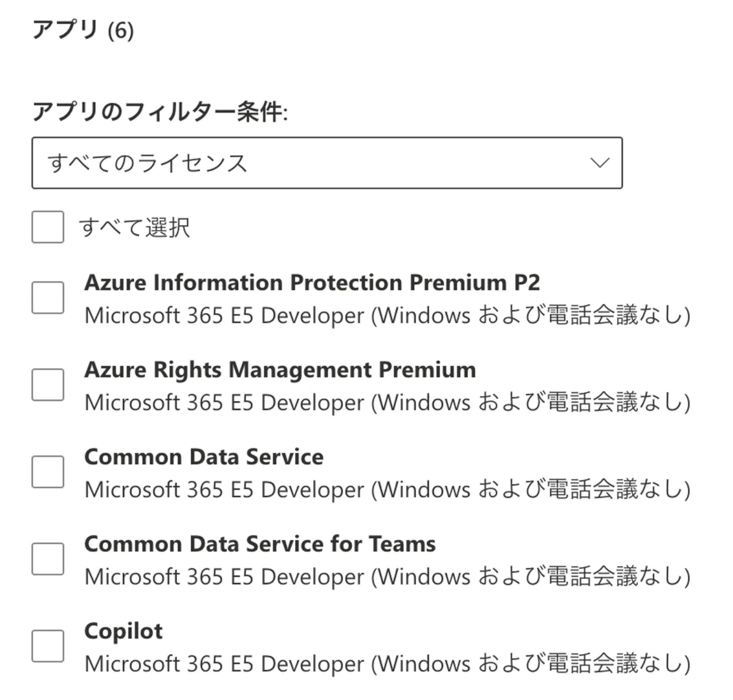Enable Azure Information Protection Premium P2 checkbox

(48, 297)
